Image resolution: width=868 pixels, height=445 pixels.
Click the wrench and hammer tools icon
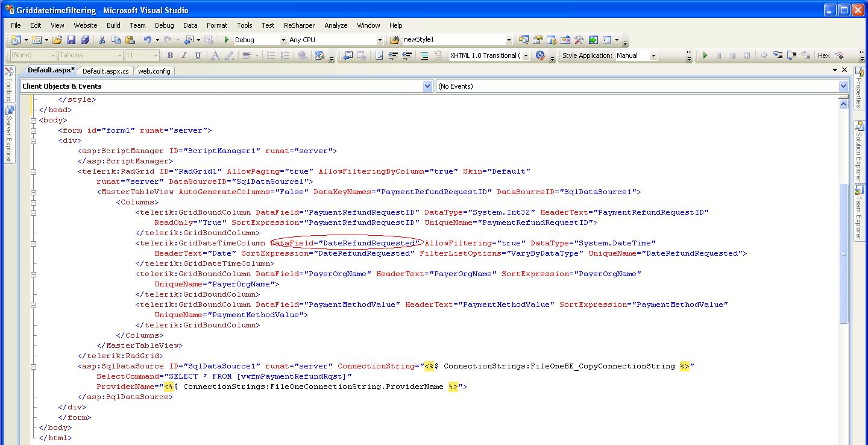(x=579, y=40)
